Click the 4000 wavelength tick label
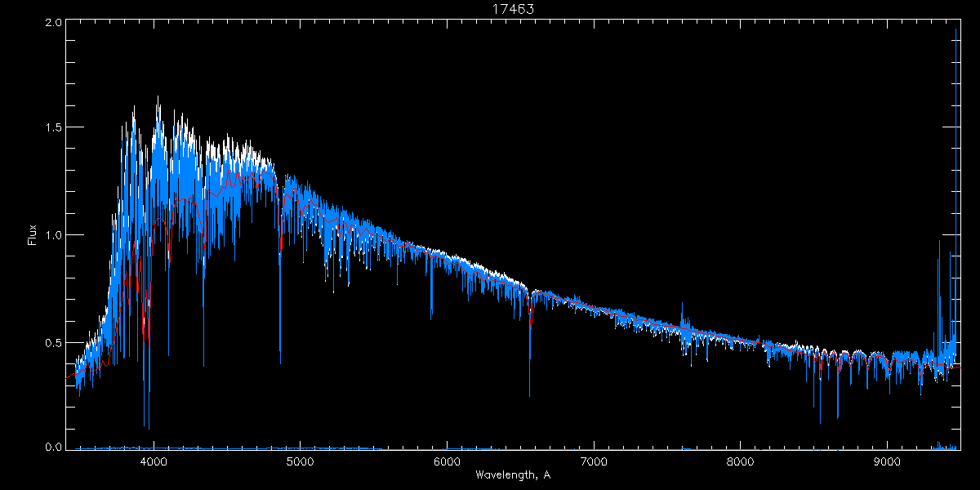 tap(154, 461)
